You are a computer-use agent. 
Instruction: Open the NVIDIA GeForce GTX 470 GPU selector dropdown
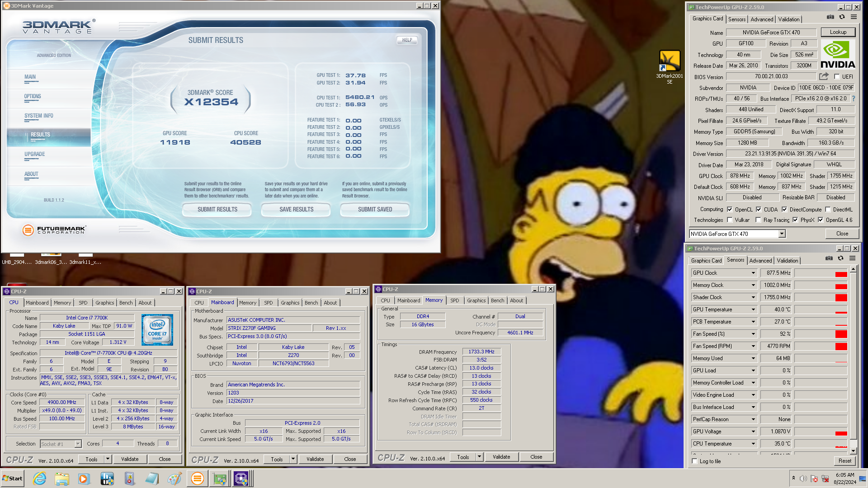pos(782,234)
